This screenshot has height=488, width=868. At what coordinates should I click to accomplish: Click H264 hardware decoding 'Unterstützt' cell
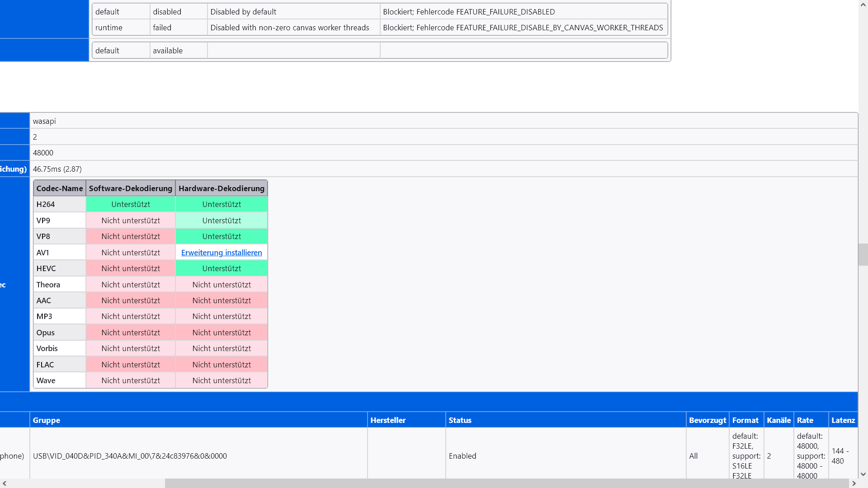[x=222, y=204]
